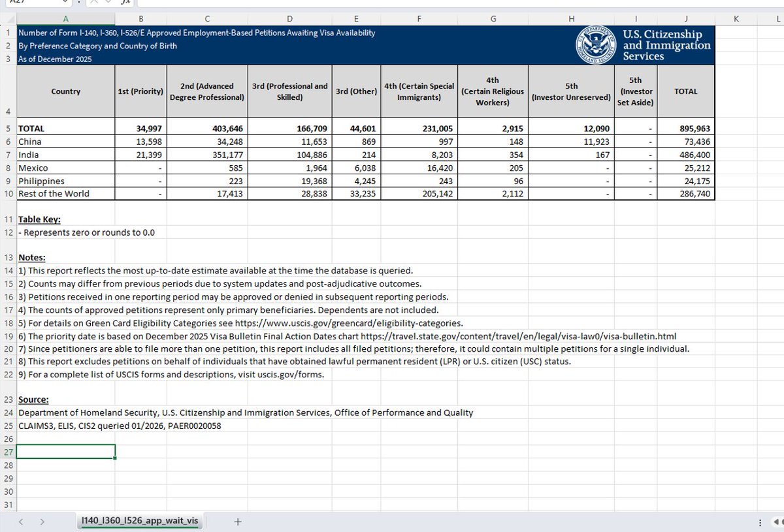The width and height of the screenshot is (784, 532).
Task: Click the next sheet navigation arrow
Action: click(42, 522)
